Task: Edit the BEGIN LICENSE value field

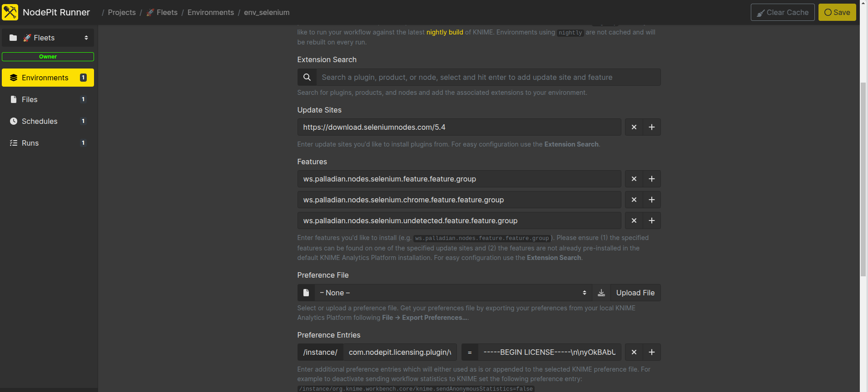Action: pyautogui.click(x=550, y=352)
